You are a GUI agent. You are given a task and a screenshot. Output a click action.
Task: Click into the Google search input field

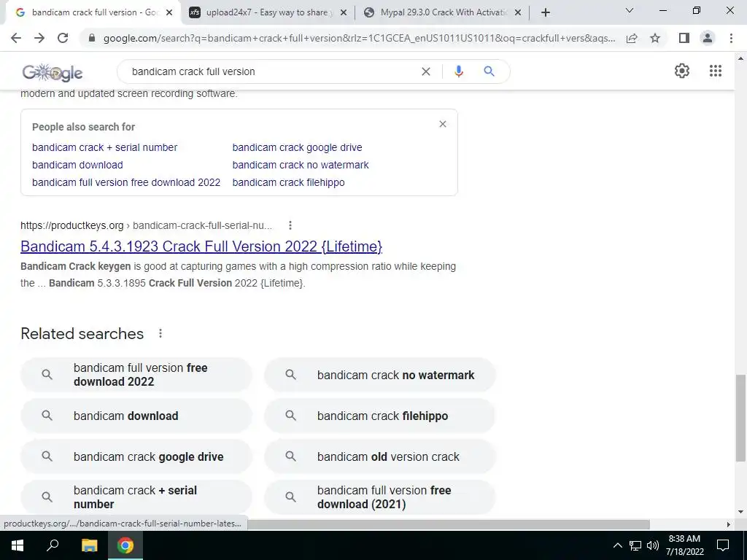271,71
